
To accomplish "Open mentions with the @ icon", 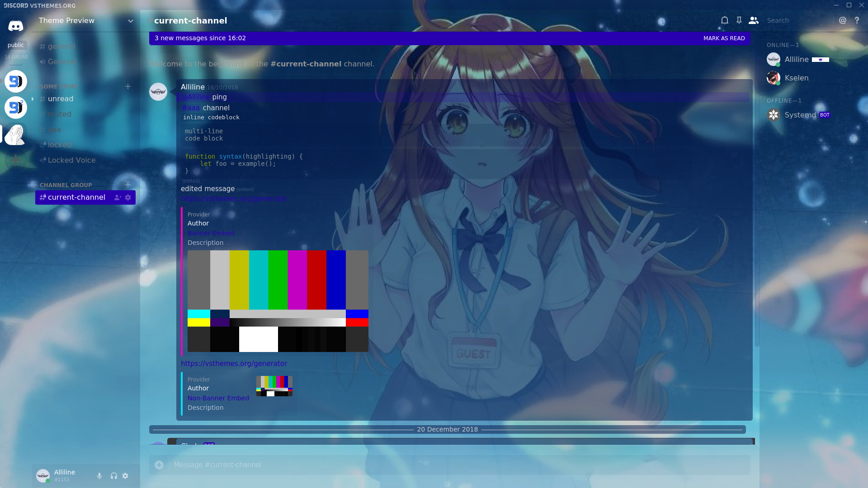I will click(x=843, y=20).
